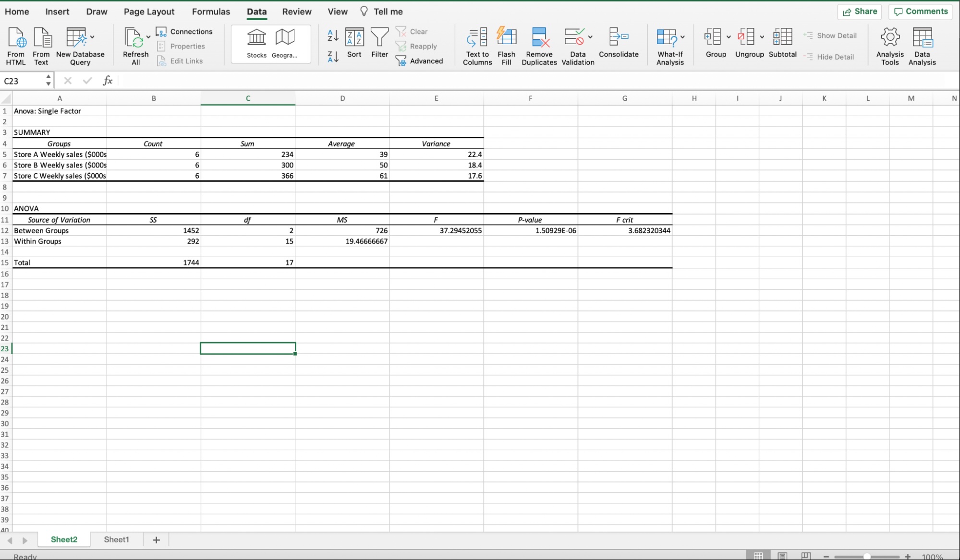Image resolution: width=960 pixels, height=560 pixels.
Task: Expand the Ungroup dropdown arrow
Action: point(762,37)
